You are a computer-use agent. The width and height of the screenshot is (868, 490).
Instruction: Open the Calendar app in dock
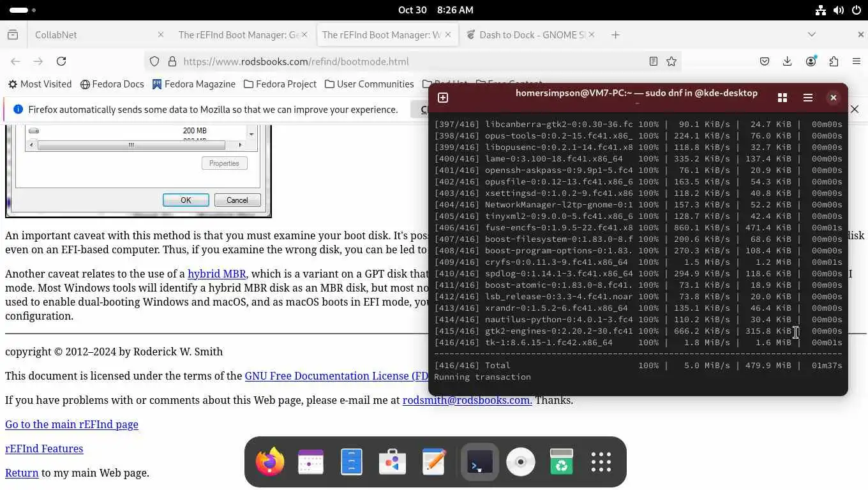(311, 462)
